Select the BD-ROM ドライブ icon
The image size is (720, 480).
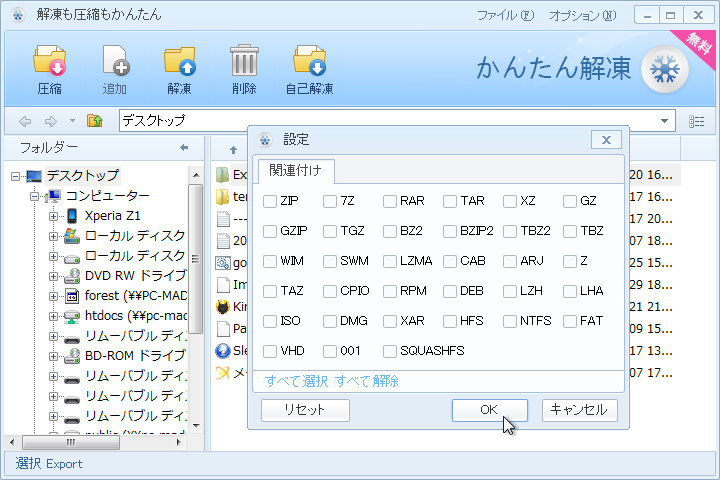(x=72, y=356)
